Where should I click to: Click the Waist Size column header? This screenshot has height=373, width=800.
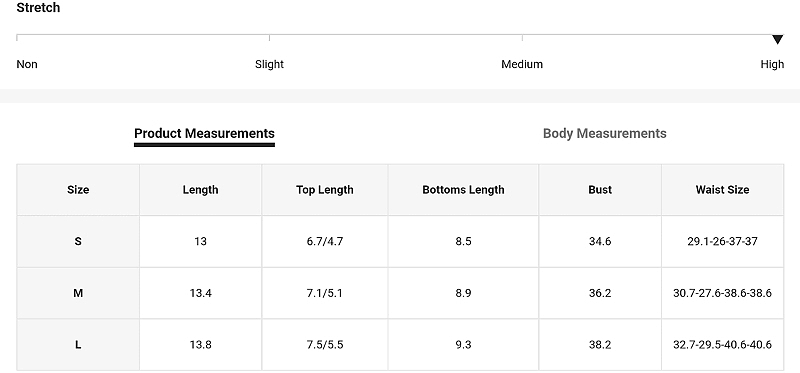pos(722,190)
